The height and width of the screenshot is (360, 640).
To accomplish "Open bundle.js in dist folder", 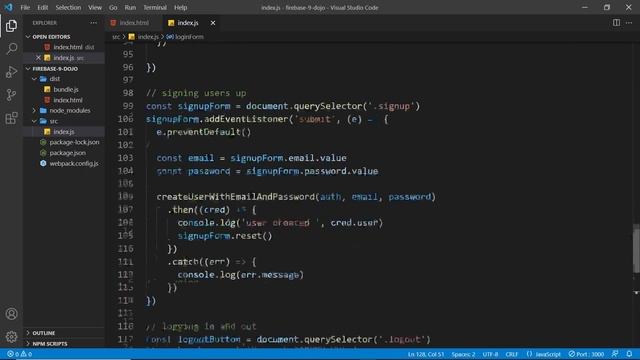I will (x=66, y=89).
